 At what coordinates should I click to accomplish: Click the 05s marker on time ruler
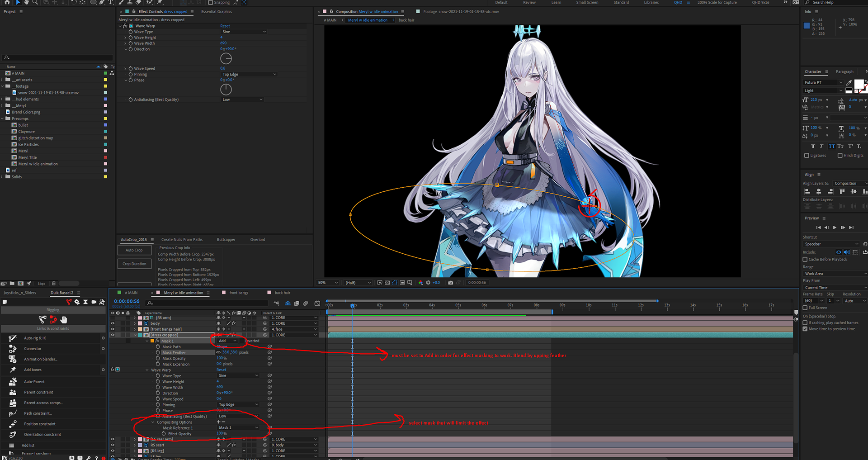[458, 305]
